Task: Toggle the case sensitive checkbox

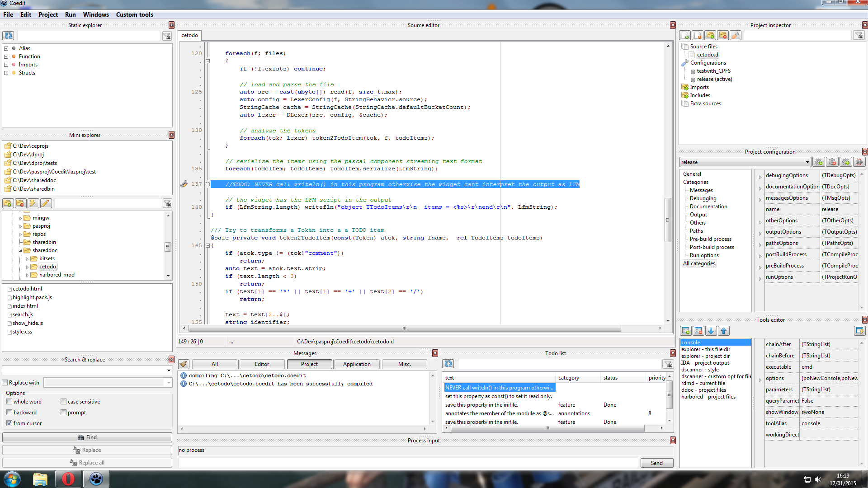Action: [64, 402]
